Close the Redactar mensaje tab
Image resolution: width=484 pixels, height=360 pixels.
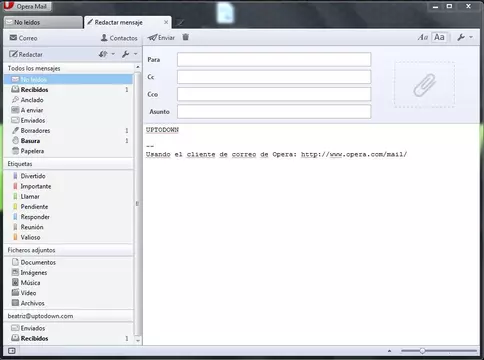coord(166,22)
